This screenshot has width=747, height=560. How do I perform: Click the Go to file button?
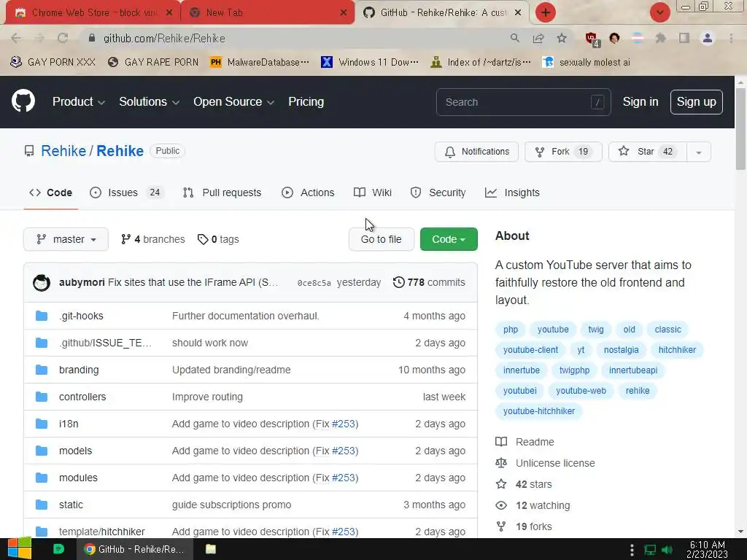point(381,239)
